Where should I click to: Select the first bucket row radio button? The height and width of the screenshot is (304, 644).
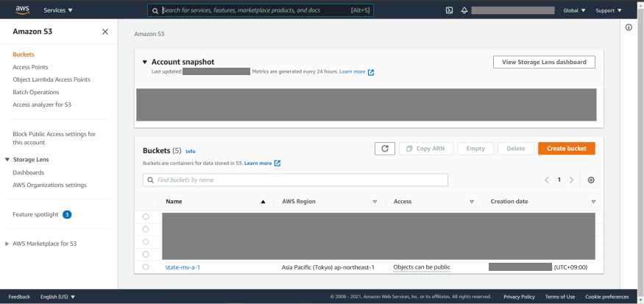pos(146,216)
